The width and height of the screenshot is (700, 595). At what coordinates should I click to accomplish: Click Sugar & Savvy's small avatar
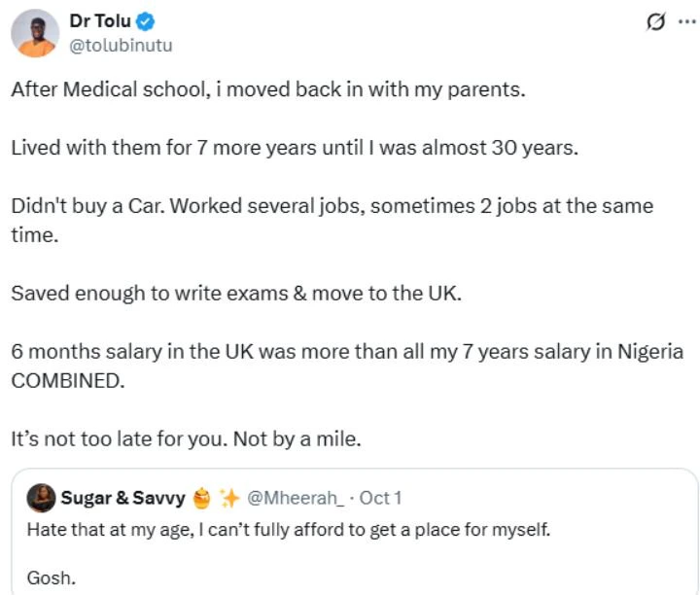(x=43, y=499)
